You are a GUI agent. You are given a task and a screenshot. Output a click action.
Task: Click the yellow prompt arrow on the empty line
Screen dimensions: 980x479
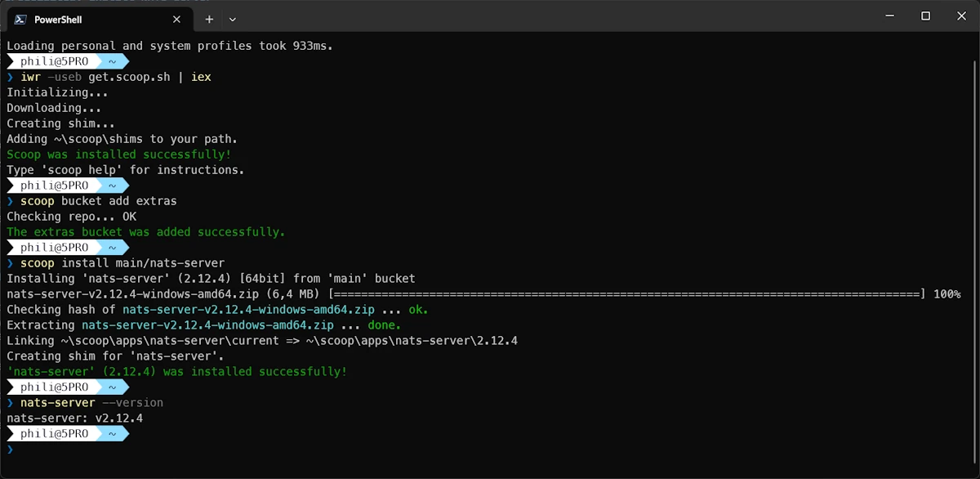coord(8,449)
